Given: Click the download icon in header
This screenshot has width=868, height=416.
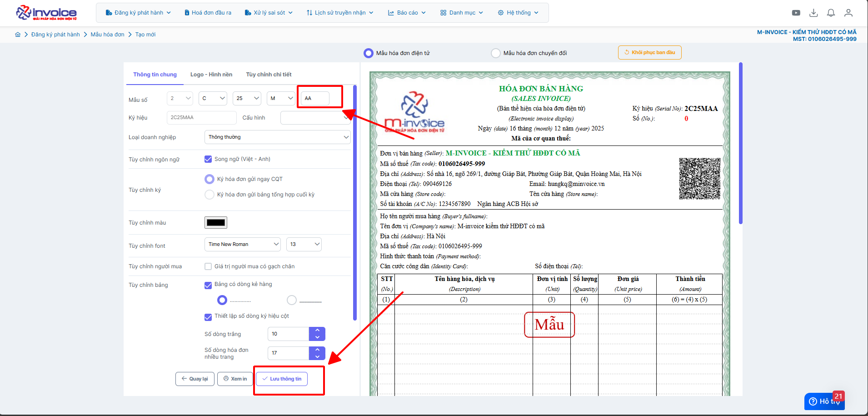Looking at the screenshot, I should point(813,13).
